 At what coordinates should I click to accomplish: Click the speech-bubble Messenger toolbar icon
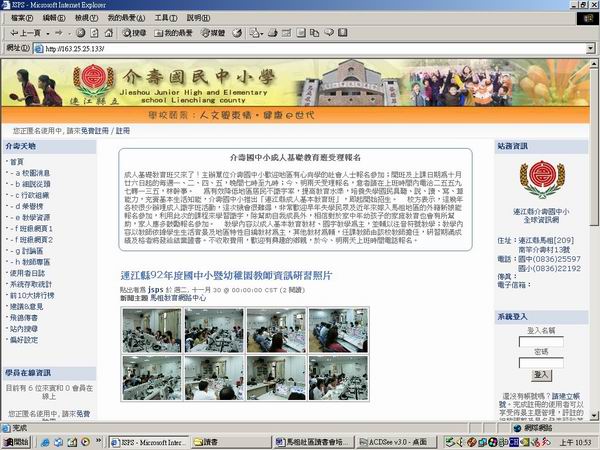click(329, 33)
